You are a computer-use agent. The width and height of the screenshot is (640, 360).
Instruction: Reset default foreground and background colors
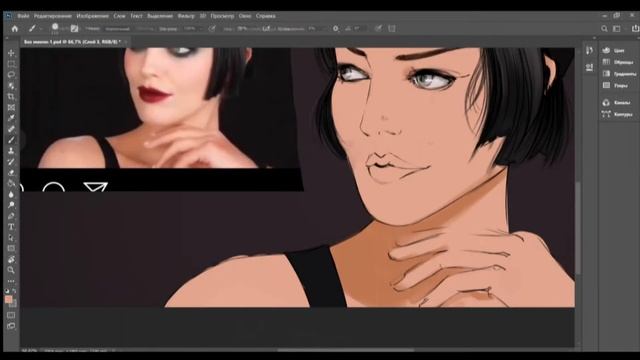[7, 291]
